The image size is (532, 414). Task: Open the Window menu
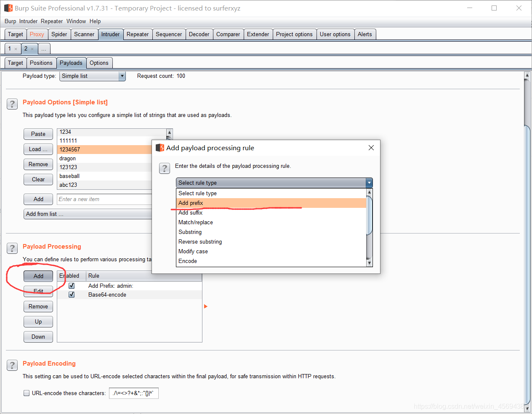pos(76,21)
